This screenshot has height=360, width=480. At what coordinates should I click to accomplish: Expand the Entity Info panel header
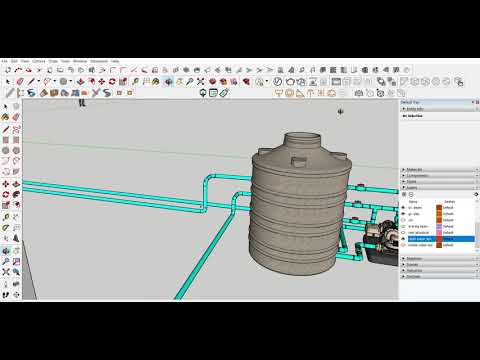tap(439, 109)
